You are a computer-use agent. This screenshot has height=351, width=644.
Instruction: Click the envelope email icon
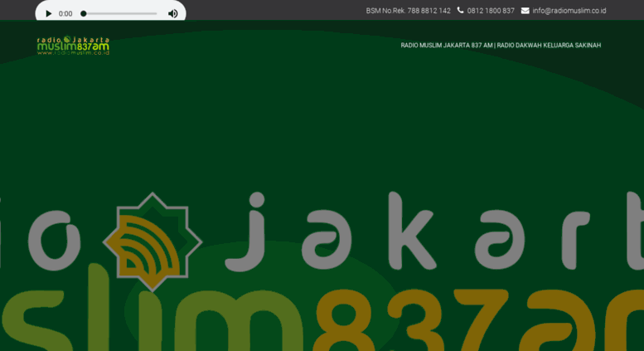tap(525, 11)
